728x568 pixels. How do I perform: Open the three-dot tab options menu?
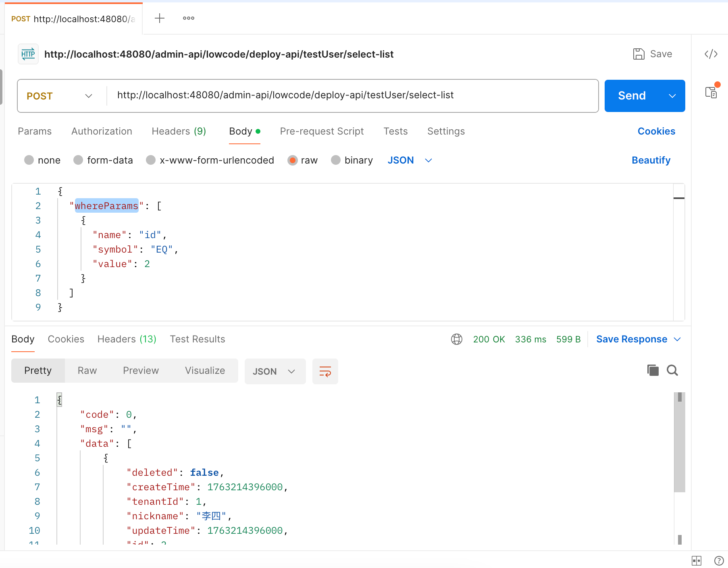pyautogui.click(x=188, y=18)
